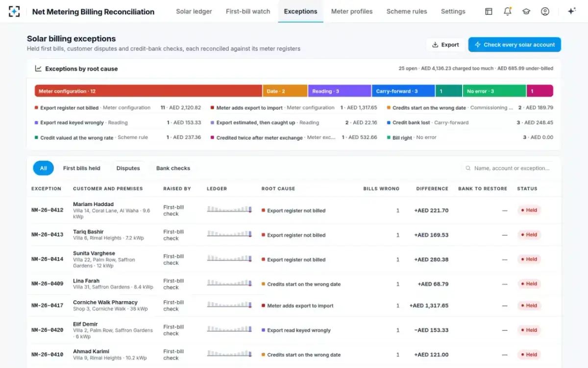Viewport: 588px width, 368px height.
Task: Select the orange Date · 2 segment
Action: [285, 91]
